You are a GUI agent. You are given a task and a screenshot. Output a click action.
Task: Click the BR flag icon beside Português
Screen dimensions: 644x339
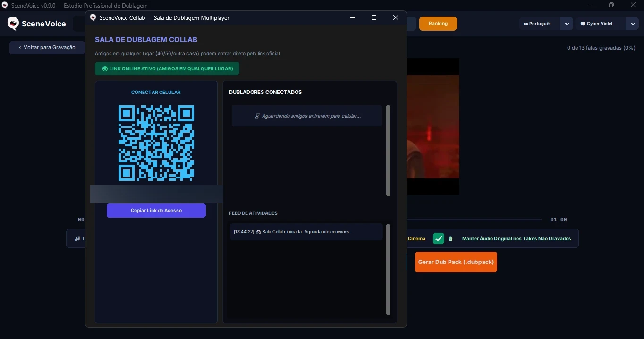[526, 24]
